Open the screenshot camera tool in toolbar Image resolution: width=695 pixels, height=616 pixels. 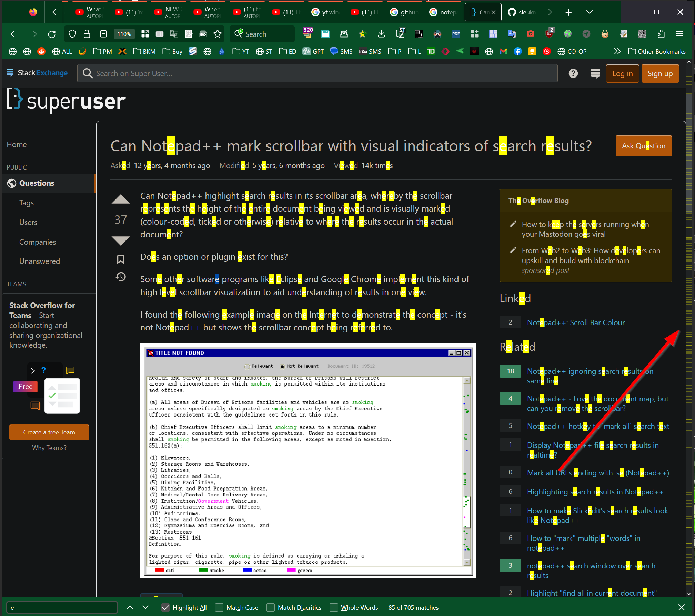click(x=531, y=34)
